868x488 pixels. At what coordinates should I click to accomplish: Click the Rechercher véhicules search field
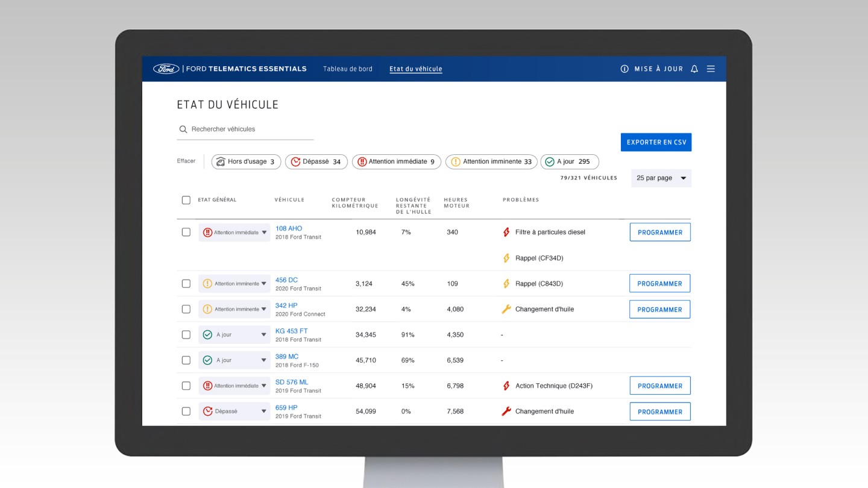[245, 129]
